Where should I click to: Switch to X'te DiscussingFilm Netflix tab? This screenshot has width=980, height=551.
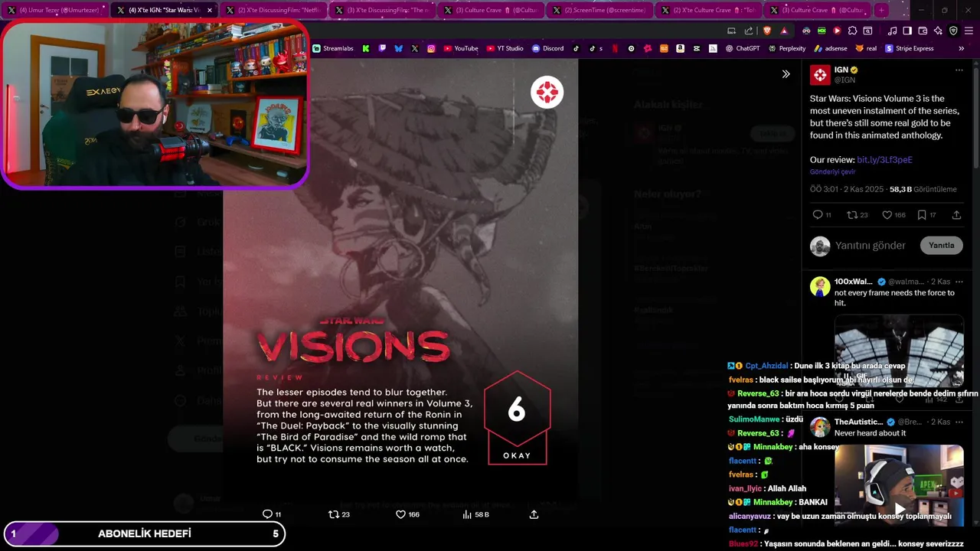(x=273, y=10)
